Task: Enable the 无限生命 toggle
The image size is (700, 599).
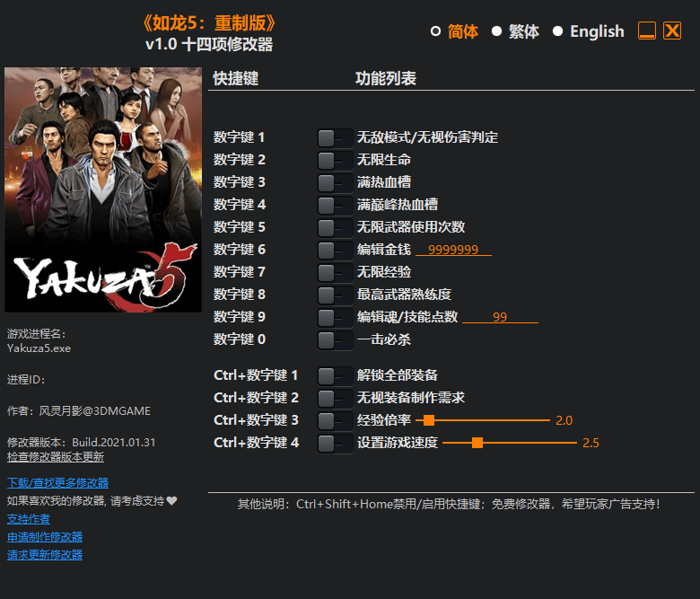Action: click(x=335, y=161)
